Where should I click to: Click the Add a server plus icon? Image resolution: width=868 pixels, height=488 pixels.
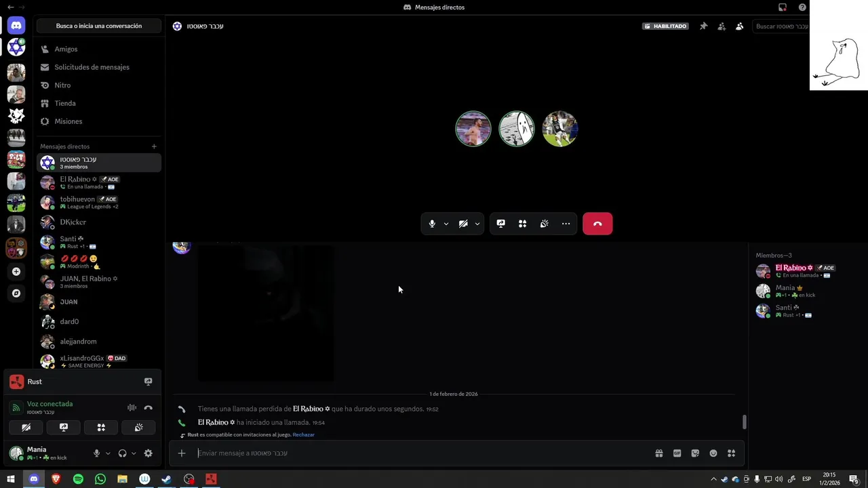point(16,272)
